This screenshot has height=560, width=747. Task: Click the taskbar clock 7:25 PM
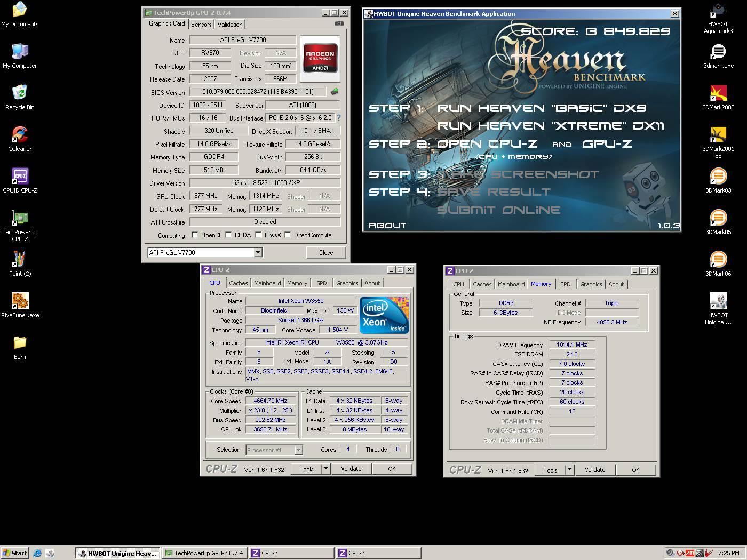728,553
